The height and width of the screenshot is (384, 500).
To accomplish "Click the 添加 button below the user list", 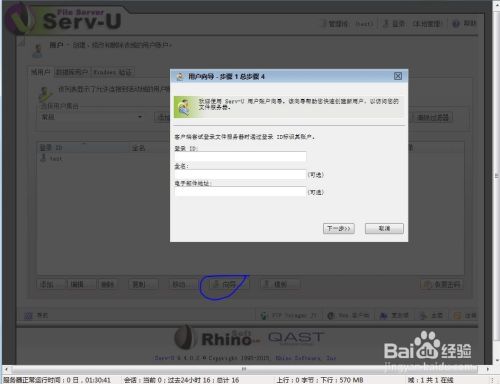I will tap(50, 284).
